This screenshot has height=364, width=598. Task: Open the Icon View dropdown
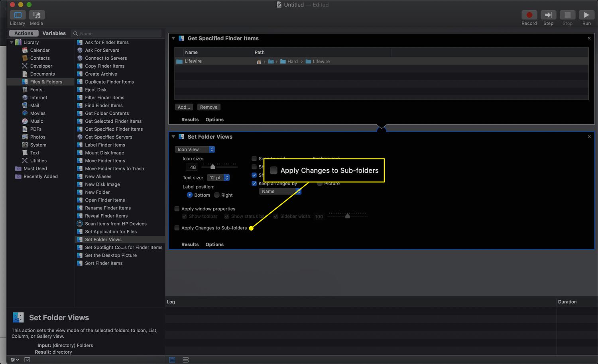coord(195,149)
